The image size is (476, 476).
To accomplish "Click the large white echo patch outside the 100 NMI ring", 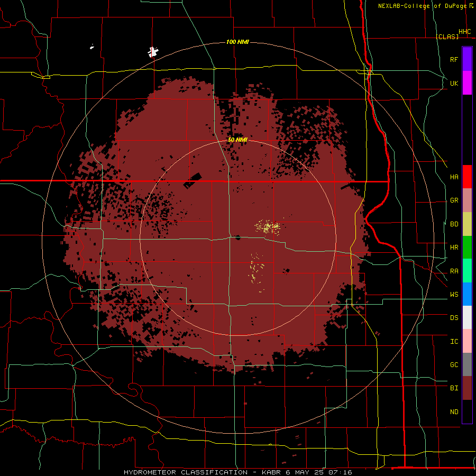I will click(x=153, y=52).
